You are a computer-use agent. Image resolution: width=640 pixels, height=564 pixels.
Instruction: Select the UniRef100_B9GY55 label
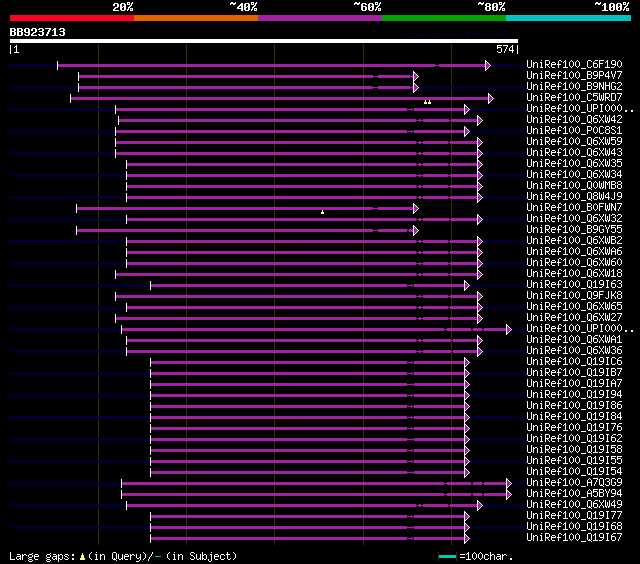(x=574, y=230)
